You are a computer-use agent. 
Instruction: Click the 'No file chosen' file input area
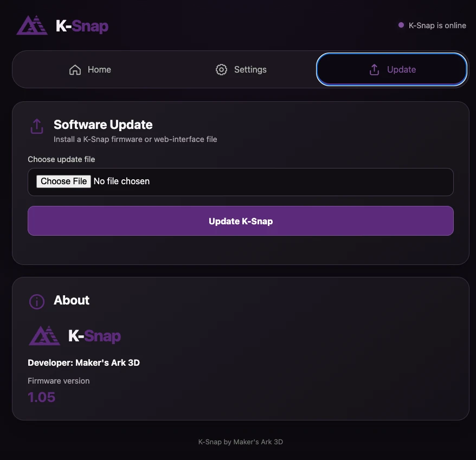coord(241,182)
